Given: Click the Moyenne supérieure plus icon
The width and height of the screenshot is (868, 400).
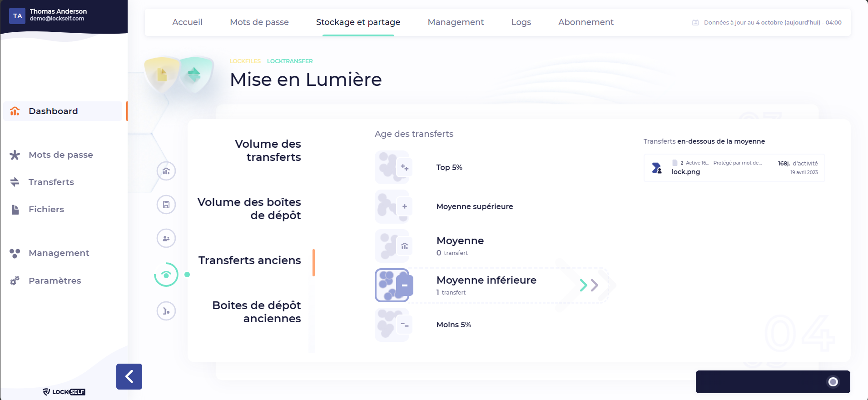Looking at the screenshot, I should click(x=404, y=206).
